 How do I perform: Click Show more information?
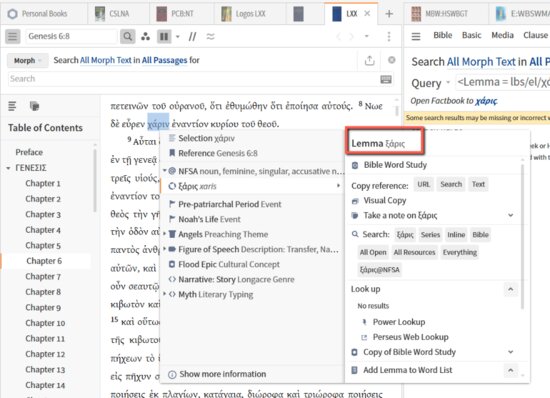point(217,374)
